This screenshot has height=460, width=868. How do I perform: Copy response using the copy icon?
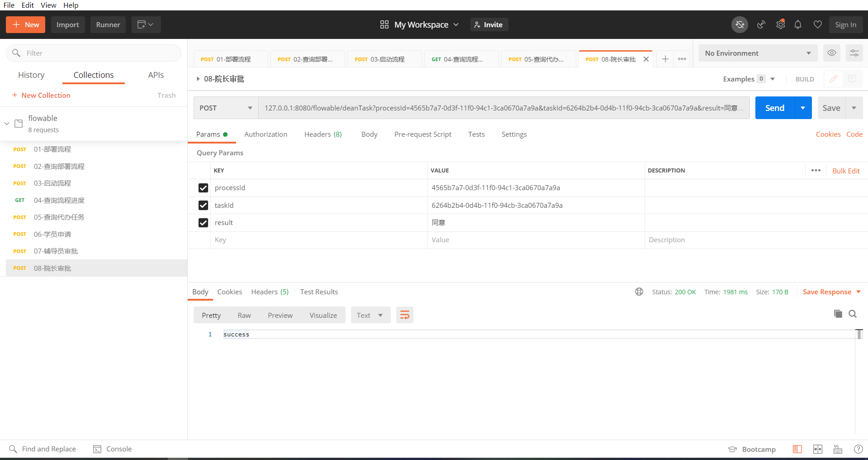838,314
